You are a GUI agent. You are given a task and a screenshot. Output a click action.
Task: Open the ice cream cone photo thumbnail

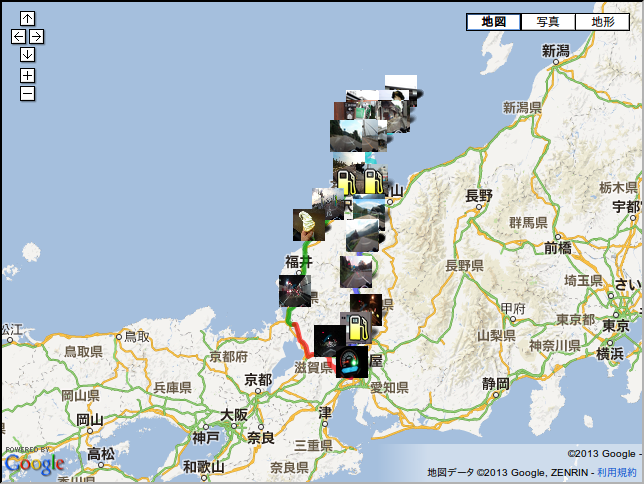[308, 225]
